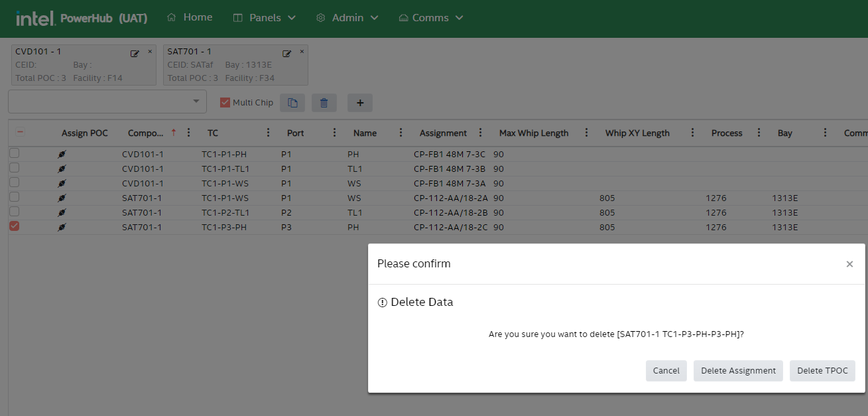The width and height of the screenshot is (868, 416).
Task: Uncheck the SAT701-1 TC1-P3-PH row checkbox
Action: click(x=15, y=226)
